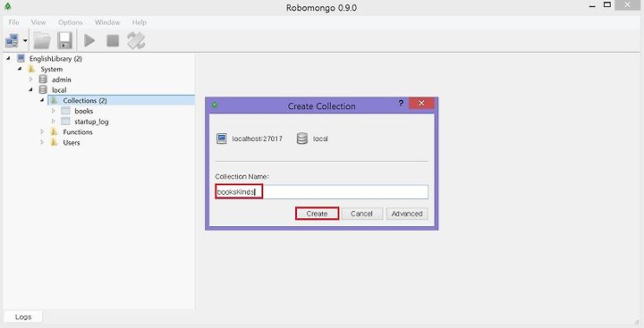Click the Execute play toolbar icon
This screenshot has height=328, width=644.
(x=89, y=40)
